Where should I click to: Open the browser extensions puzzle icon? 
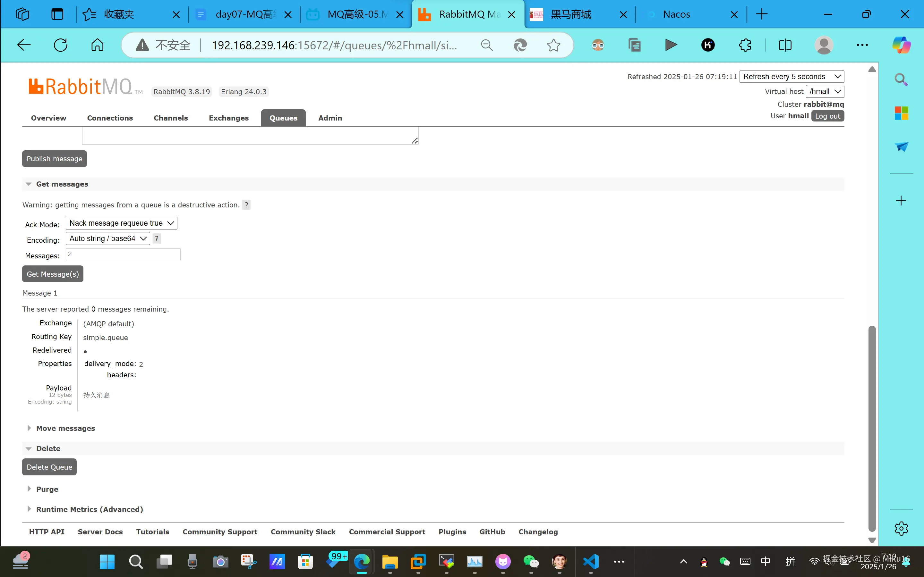[x=745, y=45]
